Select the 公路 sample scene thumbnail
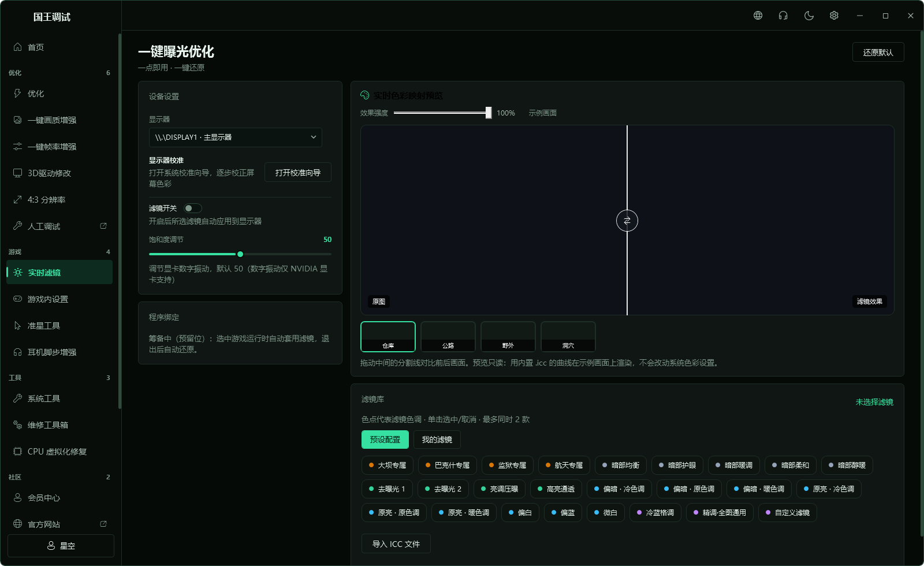The image size is (924, 566). 448,337
